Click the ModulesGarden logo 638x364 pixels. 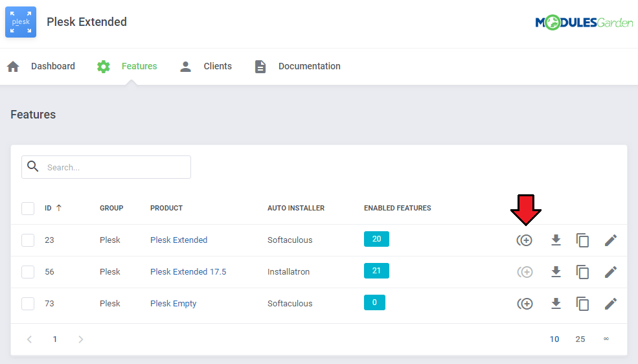point(584,23)
